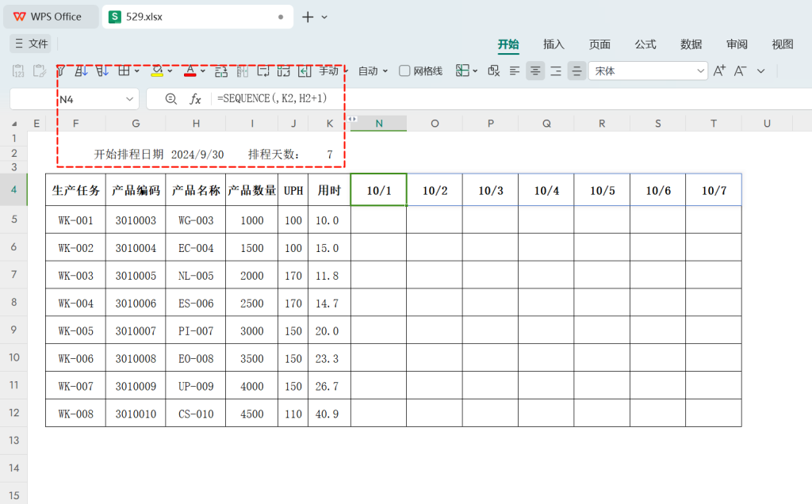Click the wrap text icon
Screen dimensions: 812x504
tap(263, 71)
